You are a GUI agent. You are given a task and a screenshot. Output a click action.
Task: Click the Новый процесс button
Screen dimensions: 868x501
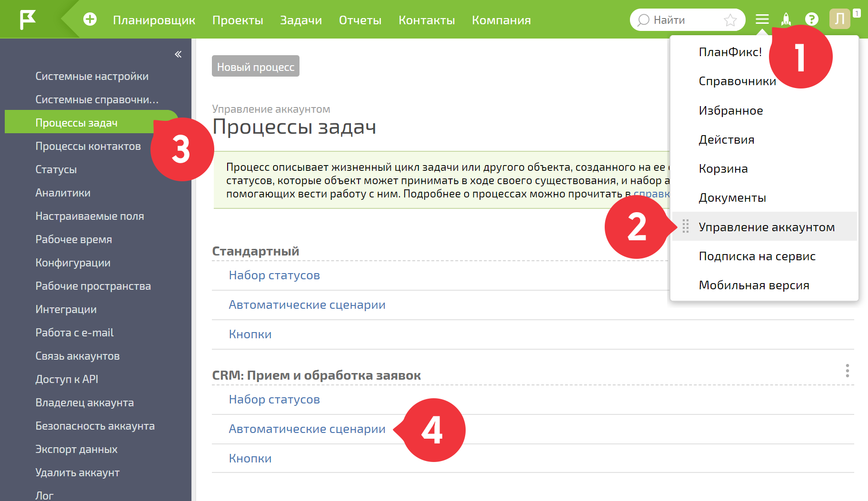pyautogui.click(x=256, y=66)
